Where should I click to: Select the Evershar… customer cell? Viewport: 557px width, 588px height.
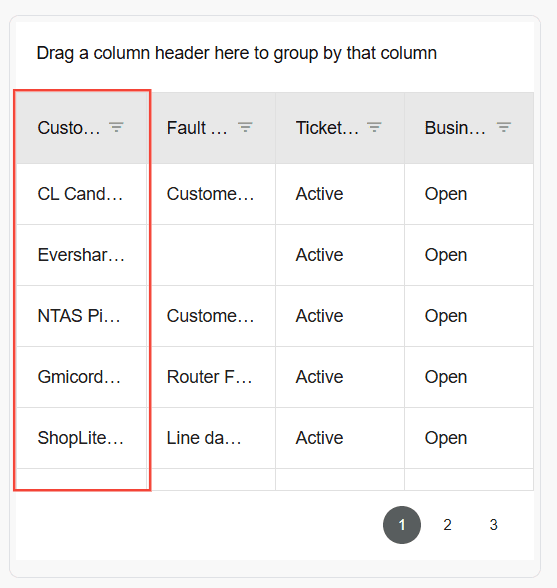[x=81, y=255]
